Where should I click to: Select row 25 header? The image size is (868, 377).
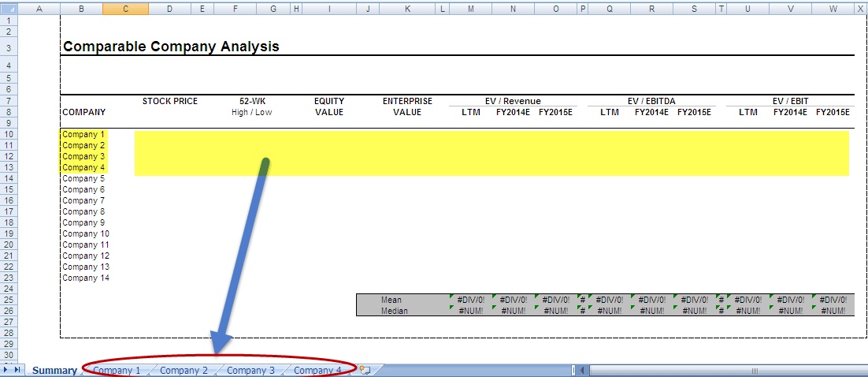tap(9, 300)
